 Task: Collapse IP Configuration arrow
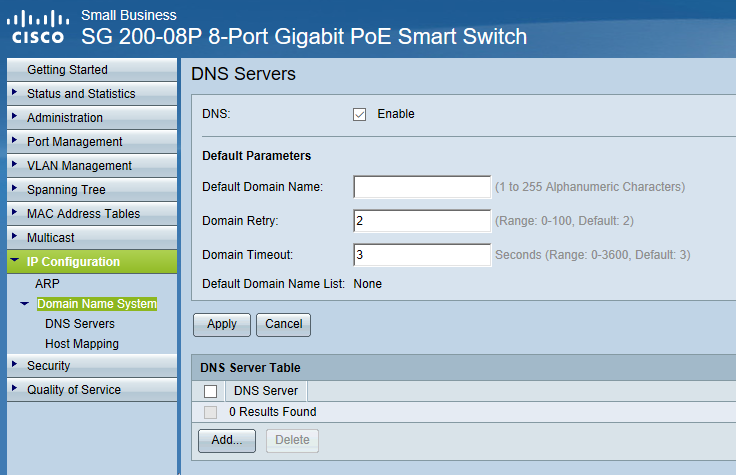click(15, 260)
